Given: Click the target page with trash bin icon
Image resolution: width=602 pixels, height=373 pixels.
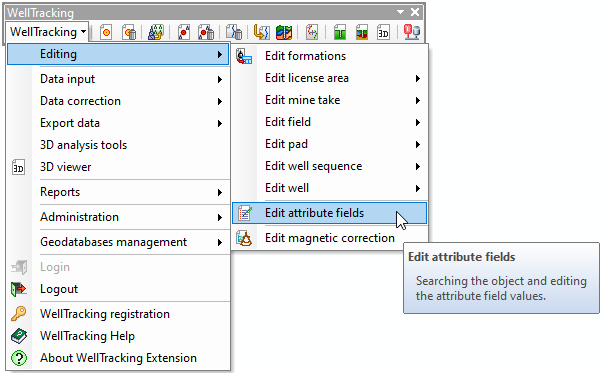Looking at the screenshot, I should [x=129, y=32].
